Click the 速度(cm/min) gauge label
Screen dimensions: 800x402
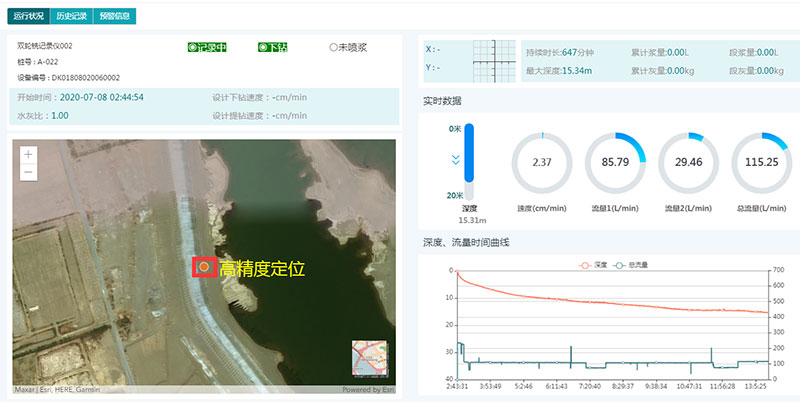coord(542,208)
